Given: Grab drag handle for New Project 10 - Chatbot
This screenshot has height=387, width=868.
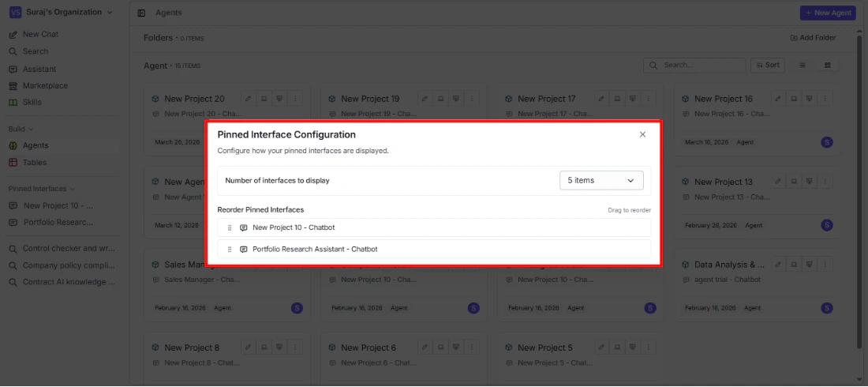Looking at the screenshot, I should coord(229,228).
